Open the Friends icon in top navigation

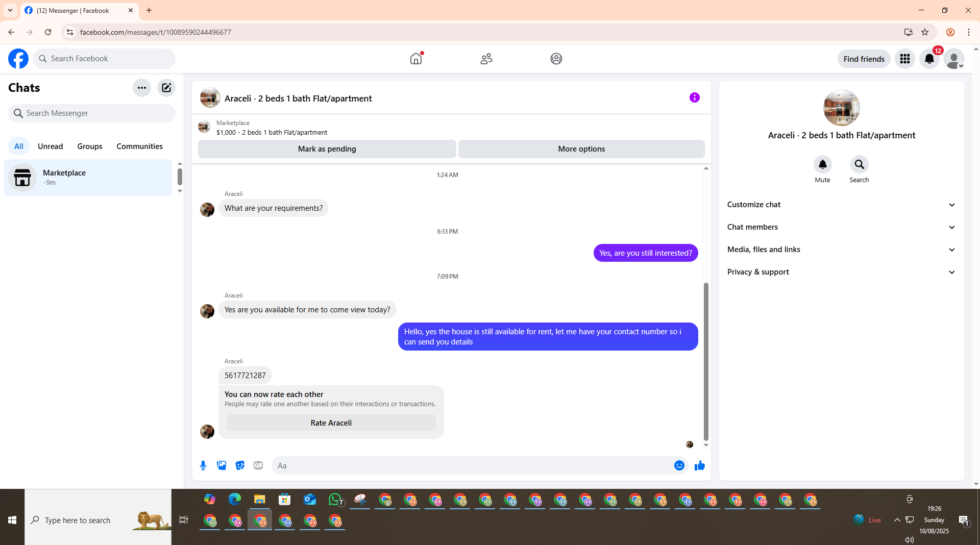[x=486, y=59]
